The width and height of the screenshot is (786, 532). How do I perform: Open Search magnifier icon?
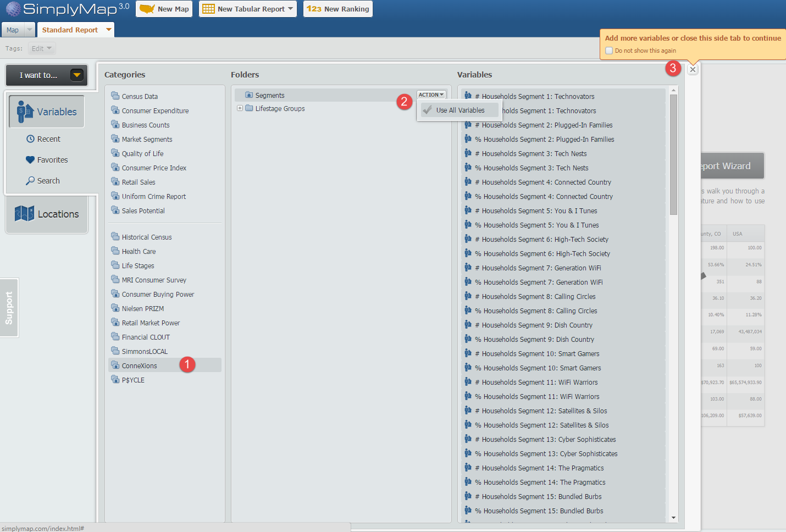pos(30,181)
